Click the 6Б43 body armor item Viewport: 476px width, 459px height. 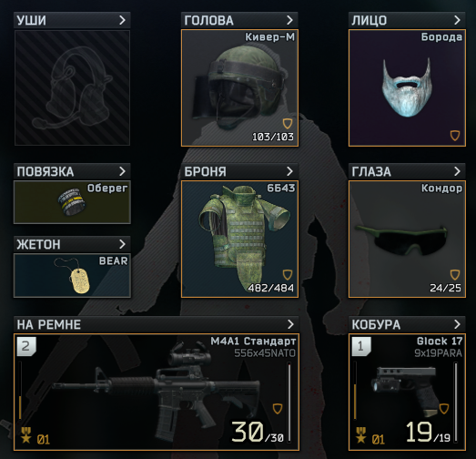239,239
